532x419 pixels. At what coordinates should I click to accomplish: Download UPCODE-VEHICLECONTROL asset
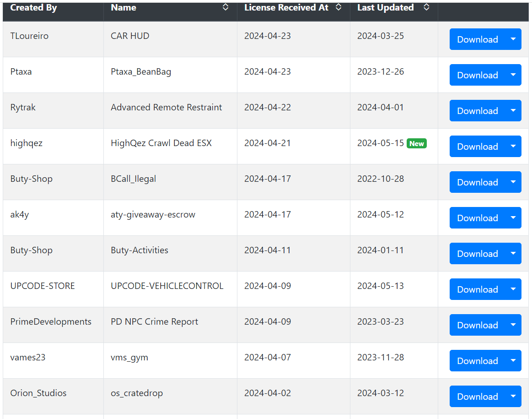pyautogui.click(x=478, y=289)
